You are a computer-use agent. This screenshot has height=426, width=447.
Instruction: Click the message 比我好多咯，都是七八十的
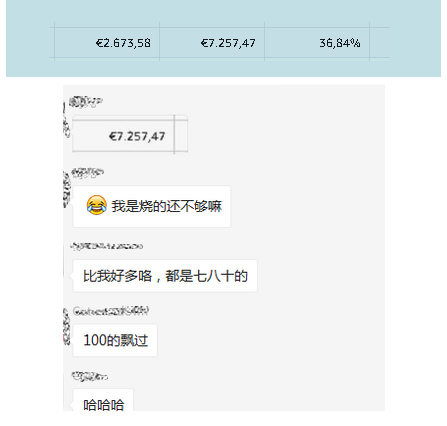click(165, 276)
